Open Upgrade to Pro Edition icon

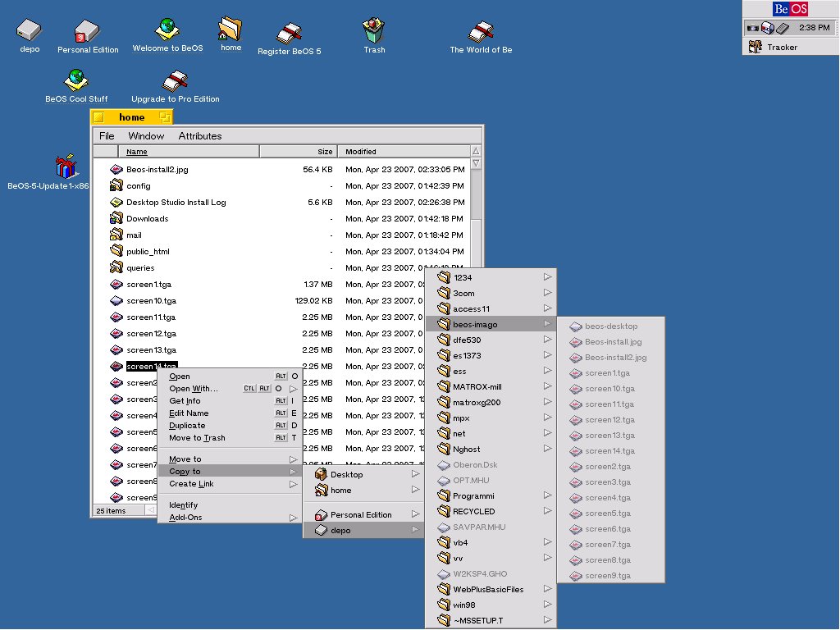coord(176,80)
